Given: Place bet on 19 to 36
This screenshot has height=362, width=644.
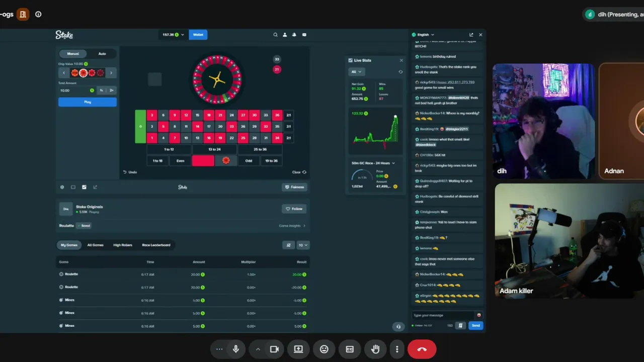Looking at the screenshot, I should coord(271,161).
